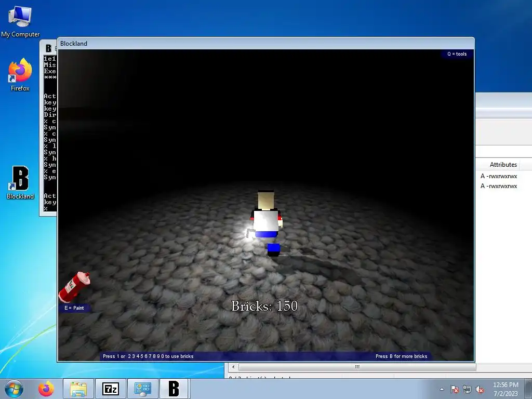Open the Blockland desktop shortcut

pyautogui.click(x=20, y=182)
